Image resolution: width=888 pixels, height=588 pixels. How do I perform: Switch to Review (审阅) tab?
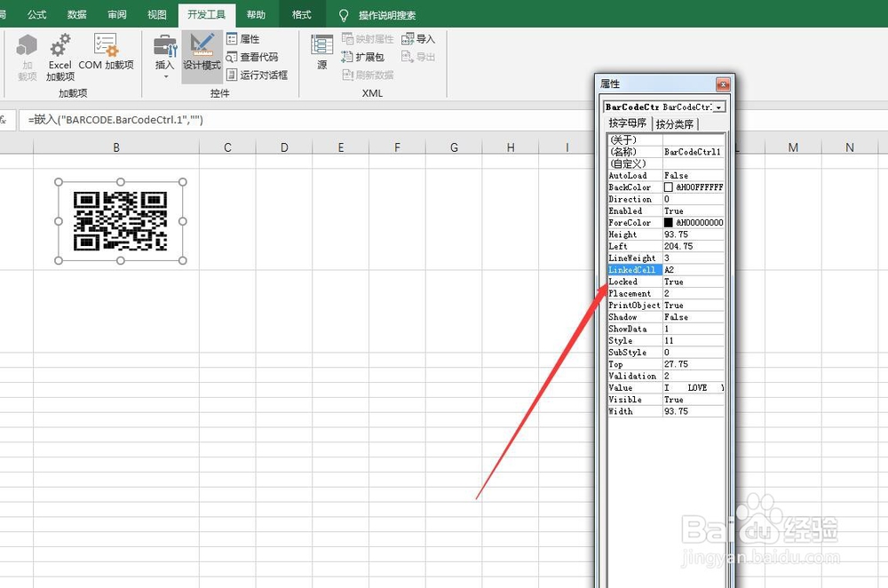tap(117, 15)
